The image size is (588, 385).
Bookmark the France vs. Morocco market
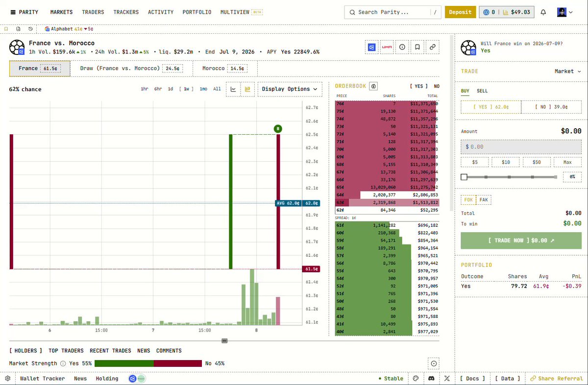click(x=417, y=47)
